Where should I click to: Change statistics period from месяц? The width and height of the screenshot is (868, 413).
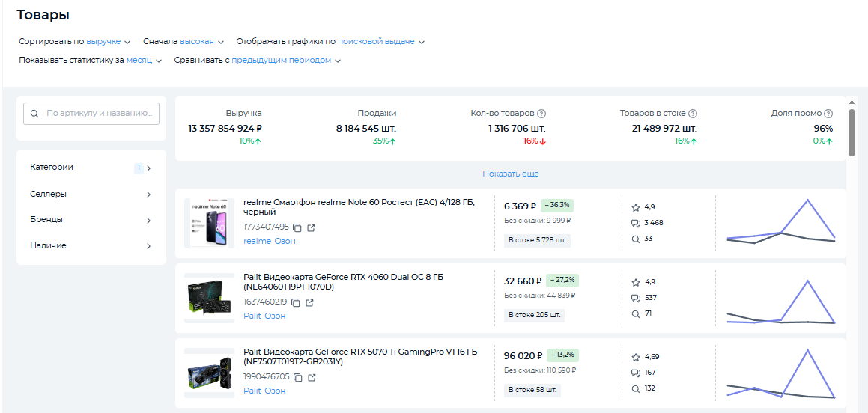[144, 61]
